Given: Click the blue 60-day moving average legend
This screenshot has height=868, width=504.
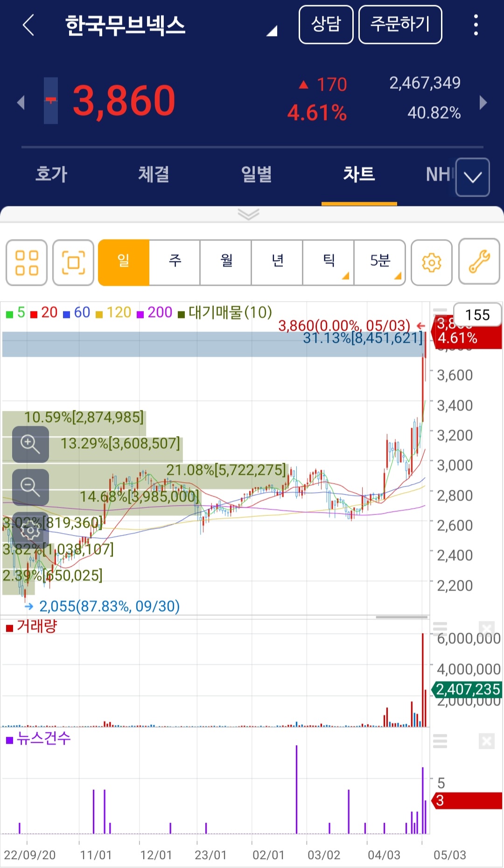Looking at the screenshot, I should (77, 313).
